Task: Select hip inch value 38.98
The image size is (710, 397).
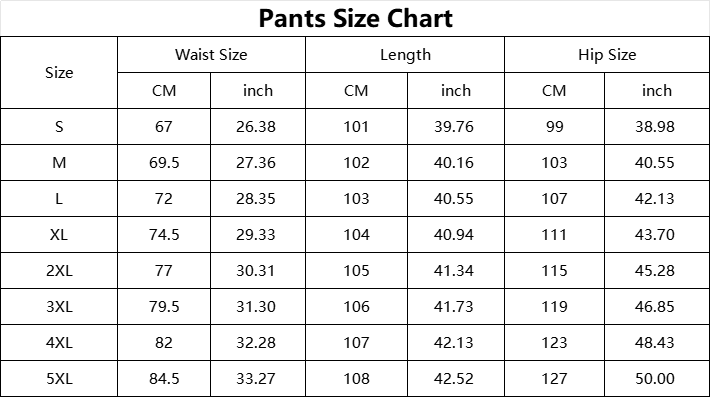Action: (655, 126)
